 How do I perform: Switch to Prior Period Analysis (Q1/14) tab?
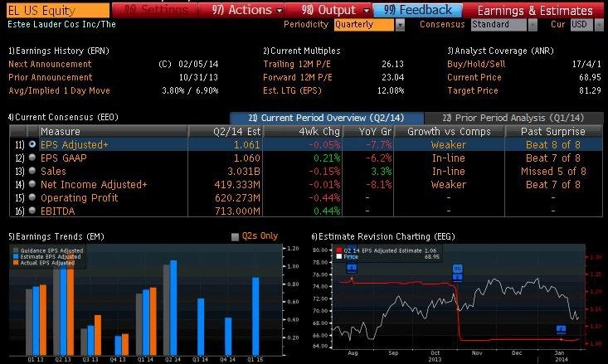(x=513, y=118)
